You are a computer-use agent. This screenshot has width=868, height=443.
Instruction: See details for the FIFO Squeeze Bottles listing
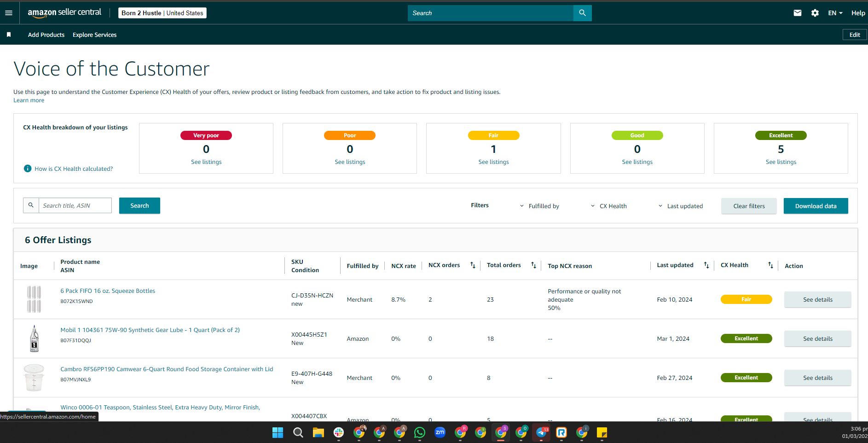tap(817, 299)
